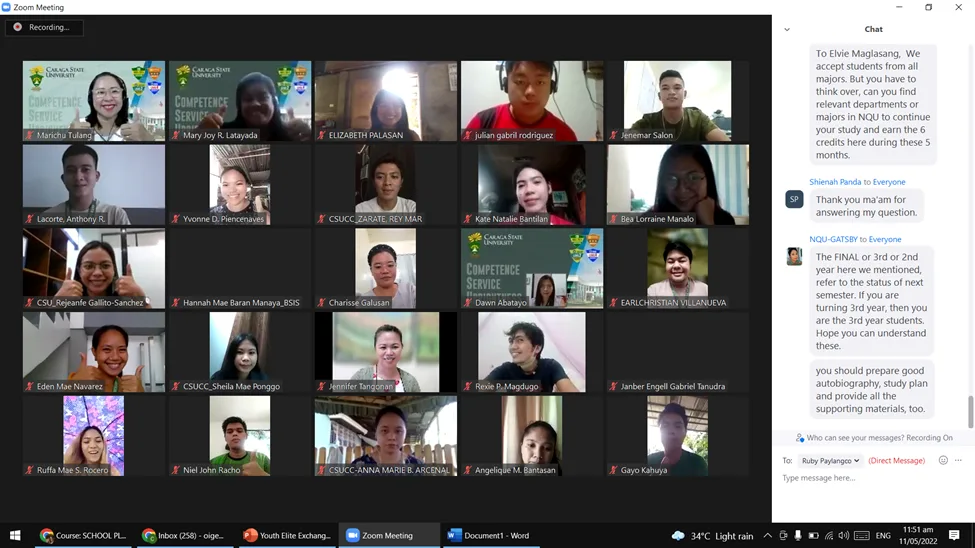
Task: Click muted mic icon beside Marichu Tulang
Action: point(30,135)
